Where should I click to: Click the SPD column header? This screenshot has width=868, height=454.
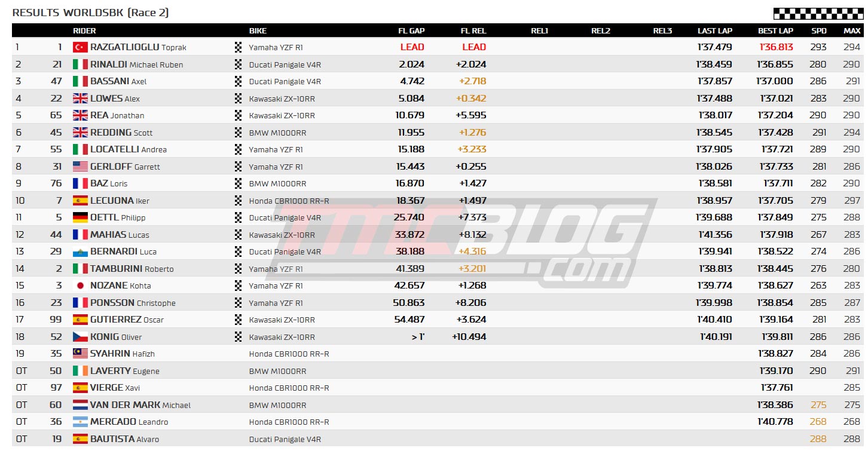click(x=819, y=30)
